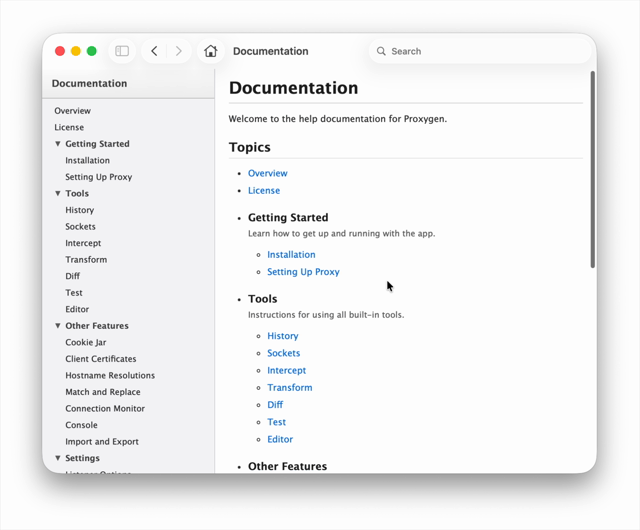Image resolution: width=640 pixels, height=530 pixels.
Task: Follow the Diff link in content
Action: click(x=275, y=405)
